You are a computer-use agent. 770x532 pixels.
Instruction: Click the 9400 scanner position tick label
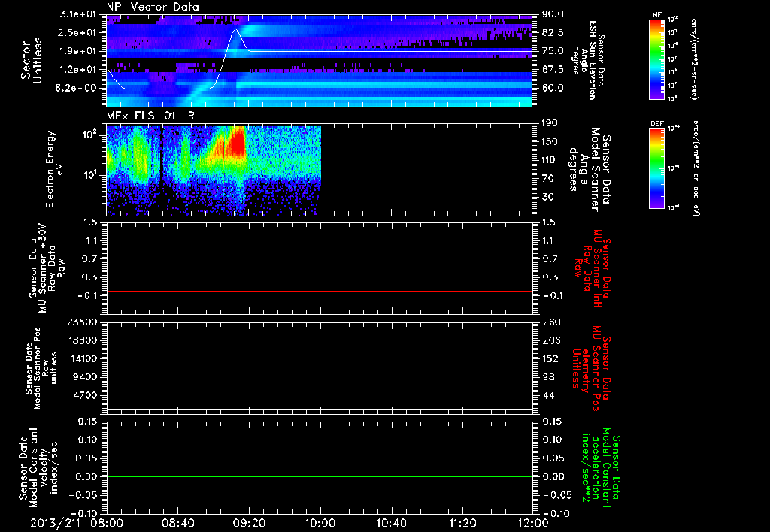tap(86, 377)
